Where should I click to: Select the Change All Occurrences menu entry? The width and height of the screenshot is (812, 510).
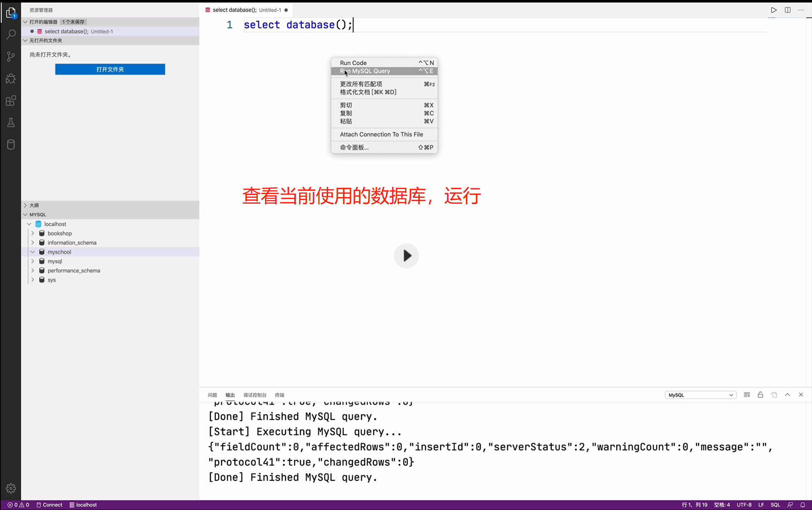tap(384, 84)
